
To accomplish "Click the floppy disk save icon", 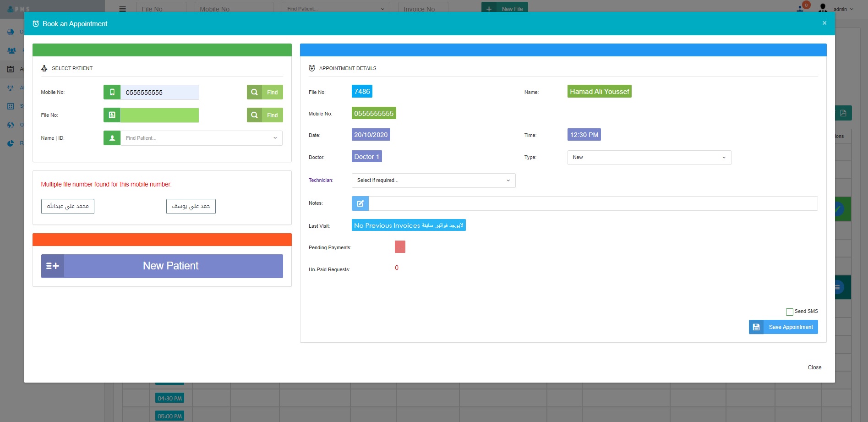I will click(756, 327).
